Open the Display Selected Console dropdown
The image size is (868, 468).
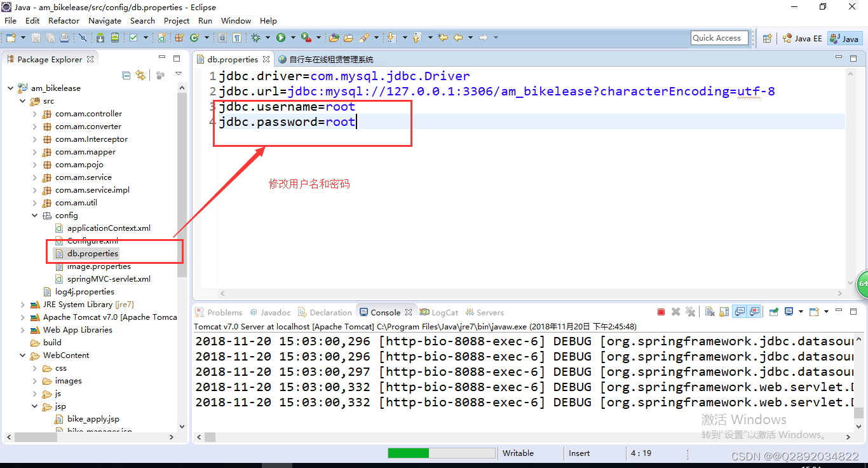(x=801, y=312)
